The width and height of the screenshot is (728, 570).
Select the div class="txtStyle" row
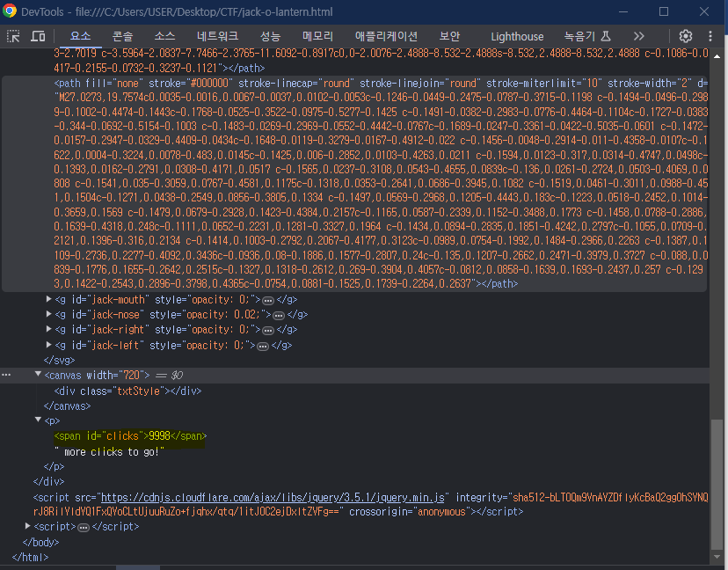127,391
